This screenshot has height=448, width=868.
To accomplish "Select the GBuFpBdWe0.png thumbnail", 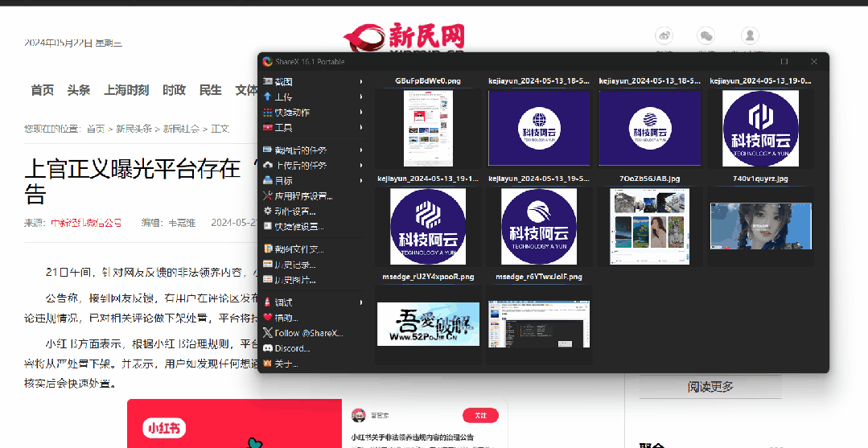I will 428,129.
